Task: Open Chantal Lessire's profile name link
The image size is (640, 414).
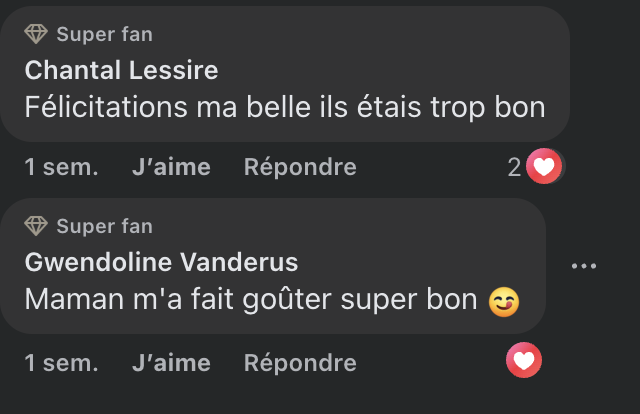Action: tap(121, 70)
